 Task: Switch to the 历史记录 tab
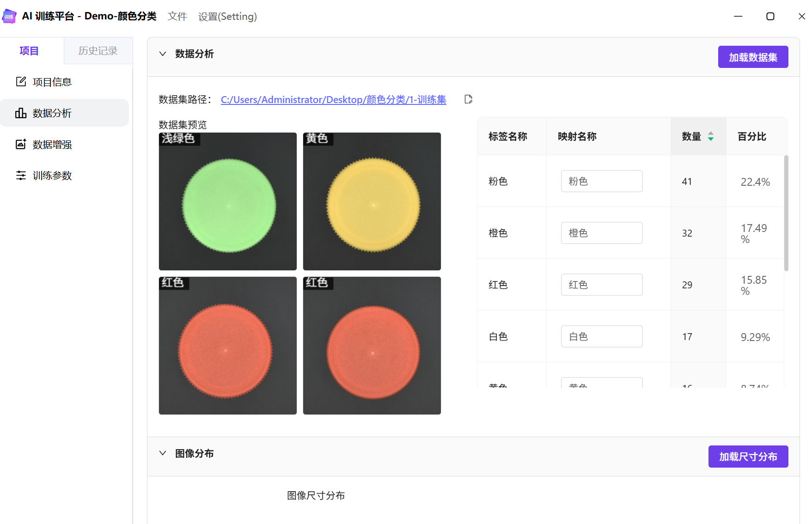(x=98, y=51)
